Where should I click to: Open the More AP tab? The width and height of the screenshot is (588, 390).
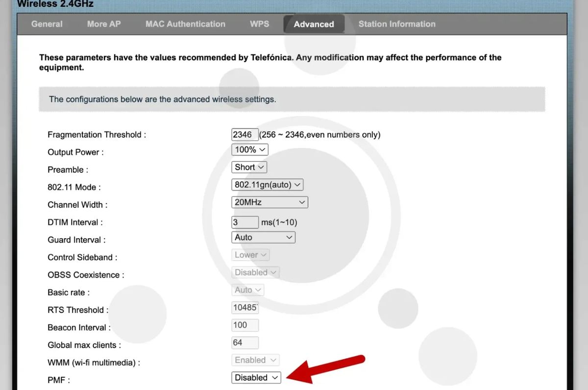[104, 24]
